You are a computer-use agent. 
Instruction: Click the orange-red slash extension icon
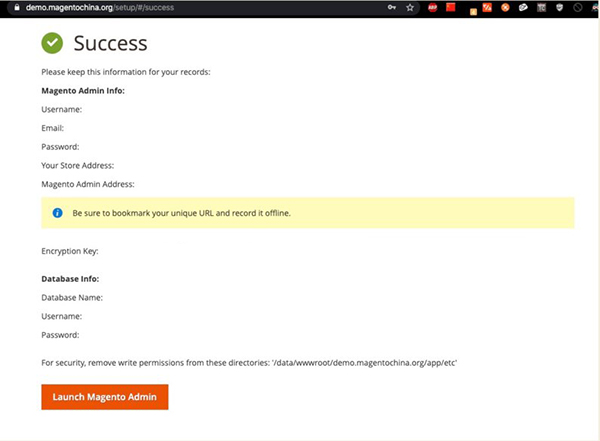pos(487,7)
